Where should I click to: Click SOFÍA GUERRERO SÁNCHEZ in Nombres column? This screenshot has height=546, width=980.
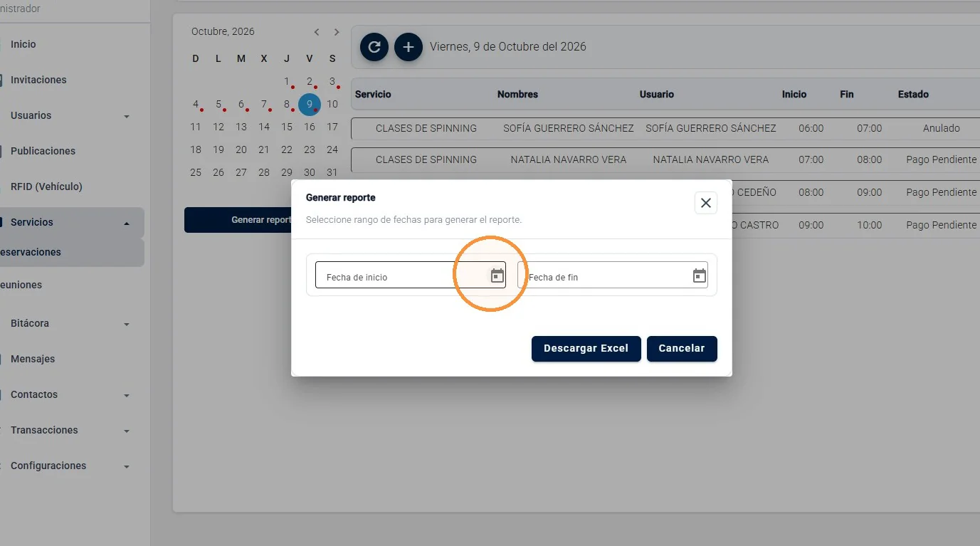(569, 128)
